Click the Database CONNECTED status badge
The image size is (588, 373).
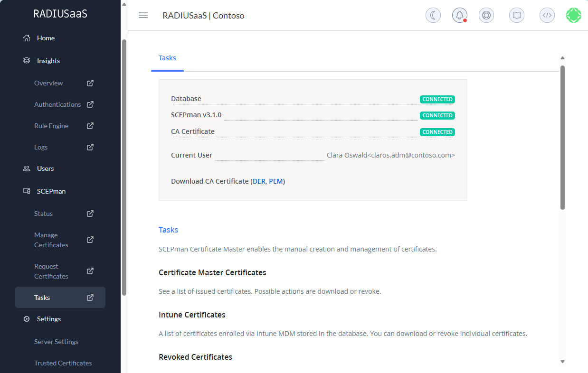click(x=437, y=99)
